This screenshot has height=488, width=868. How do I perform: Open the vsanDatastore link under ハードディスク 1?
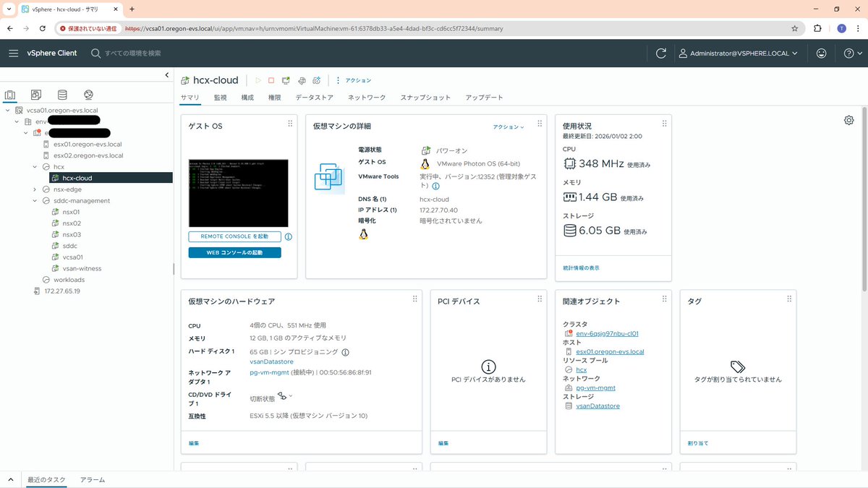(271, 361)
